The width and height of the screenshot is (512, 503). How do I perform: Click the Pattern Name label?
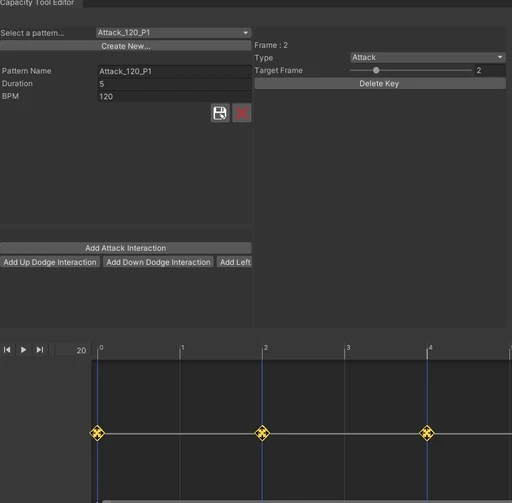coord(27,71)
